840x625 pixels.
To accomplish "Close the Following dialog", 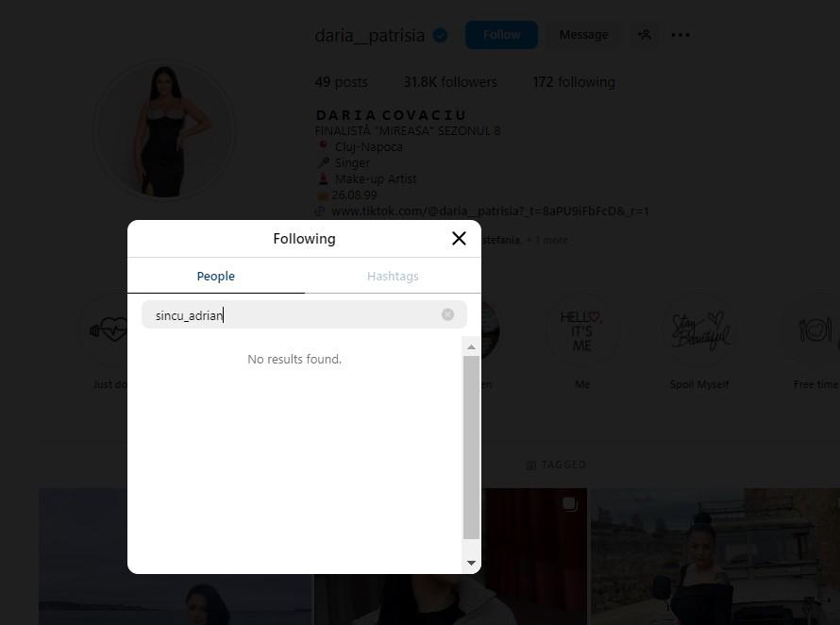I will pos(459,239).
